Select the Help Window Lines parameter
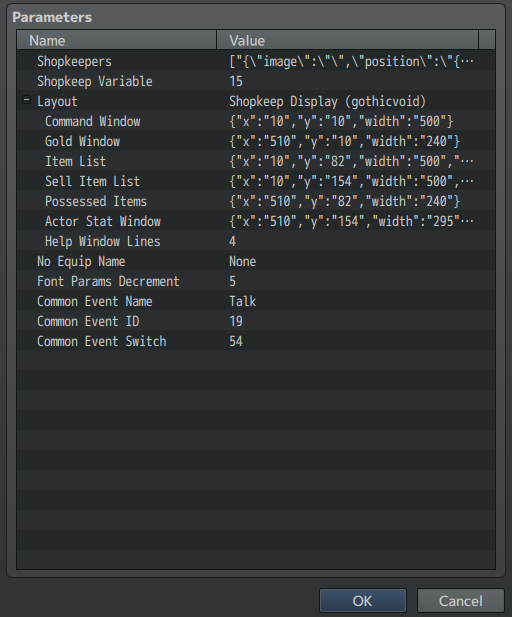512x617 pixels. [x=103, y=241]
